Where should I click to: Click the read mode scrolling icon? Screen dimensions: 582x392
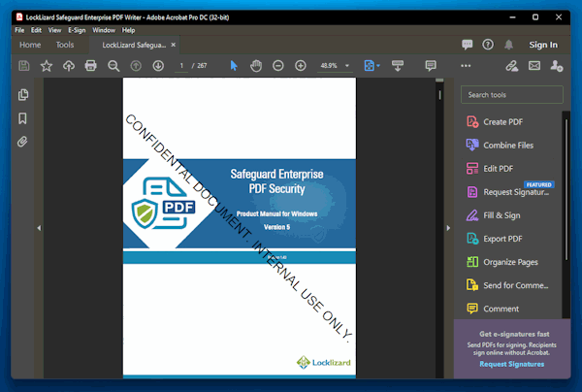pos(398,66)
